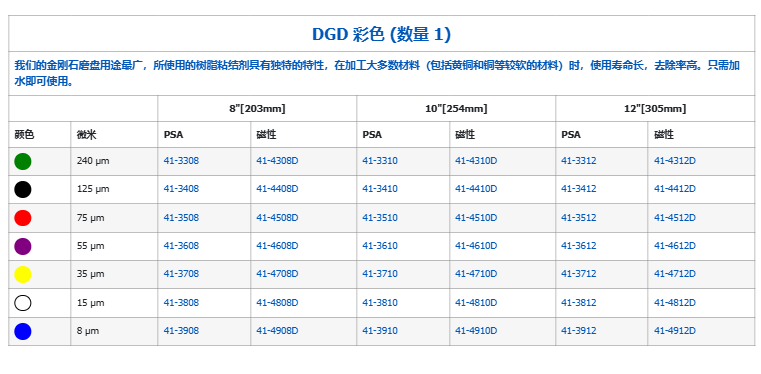The height and width of the screenshot is (374, 761).
Task: Open part number 41-4812D link
Action: (675, 303)
